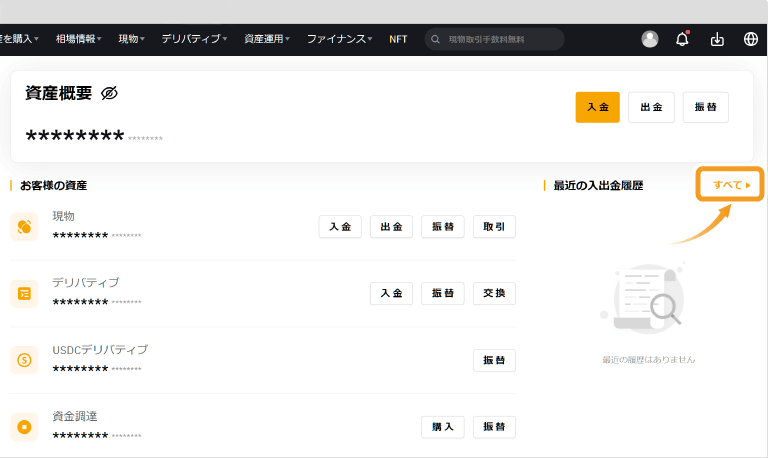Viewport: 768px width, 458px height.
Task: Expand the ファイナンス menu
Action: (x=339, y=39)
